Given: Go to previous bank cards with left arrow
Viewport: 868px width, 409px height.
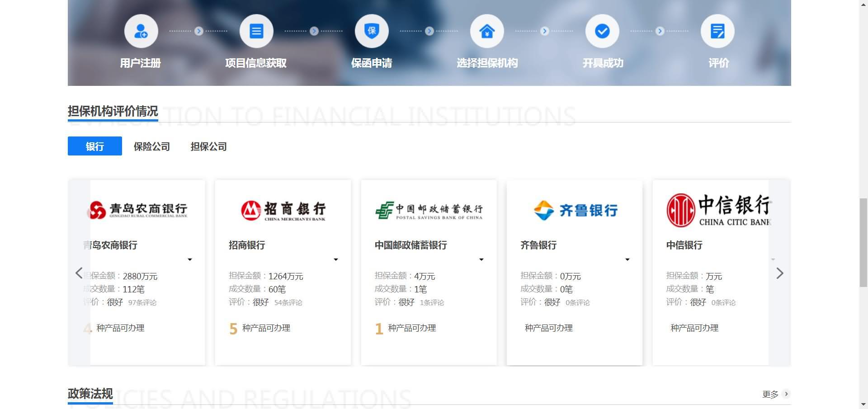Looking at the screenshot, I should tap(79, 273).
